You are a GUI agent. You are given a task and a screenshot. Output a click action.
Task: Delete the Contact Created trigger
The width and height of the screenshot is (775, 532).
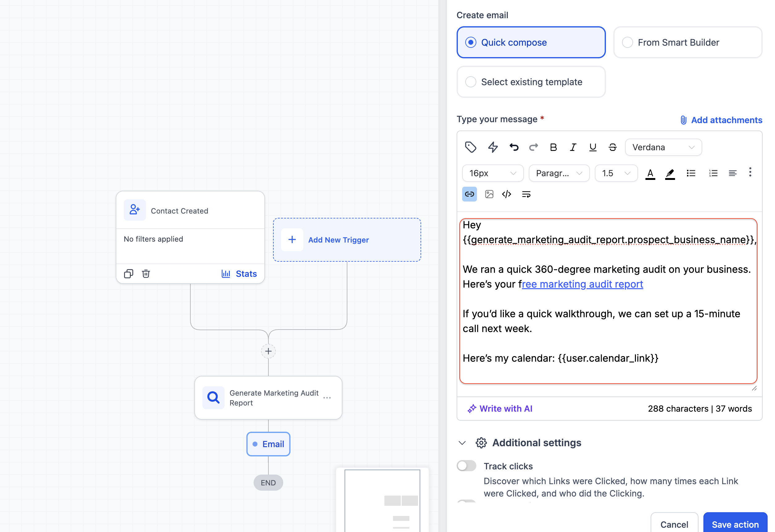pyautogui.click(x=146, y=273)
